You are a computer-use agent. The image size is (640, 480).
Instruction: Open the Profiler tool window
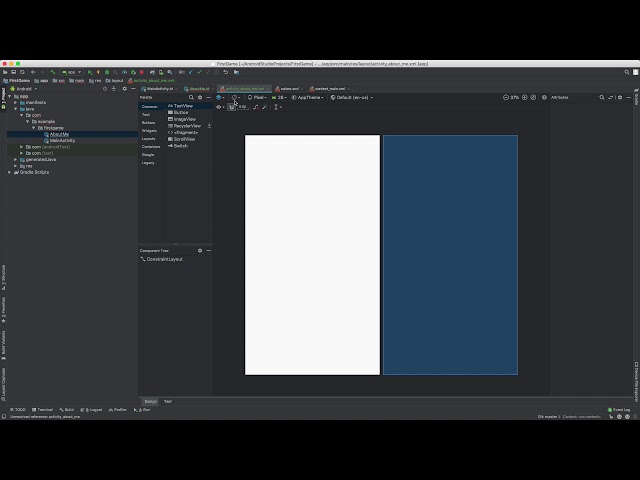pyautogui.click(x=118, y=410)
